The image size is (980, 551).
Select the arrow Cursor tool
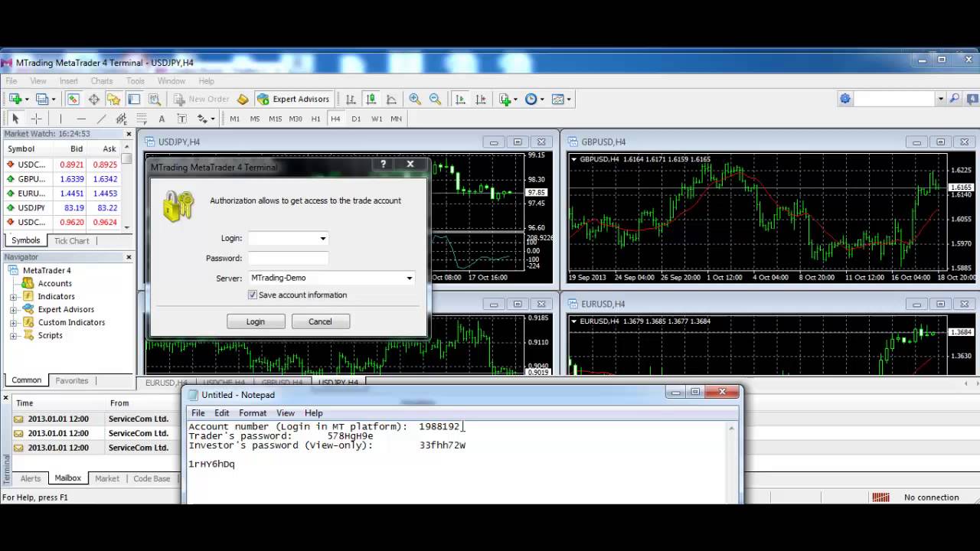[x=15, y=119]
